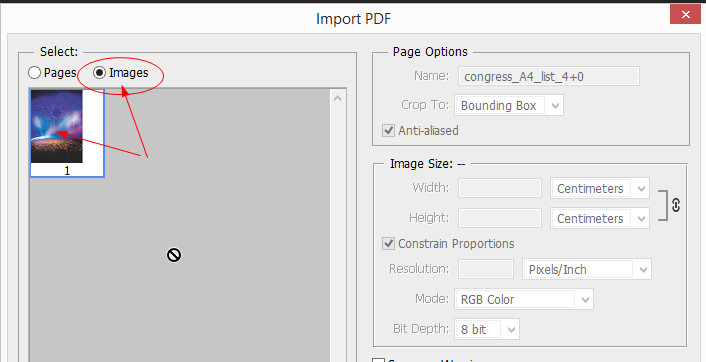The image size is (706, 362).
Task: Open the Width units Centimeters dropdown
Action: tap(600, 189)
